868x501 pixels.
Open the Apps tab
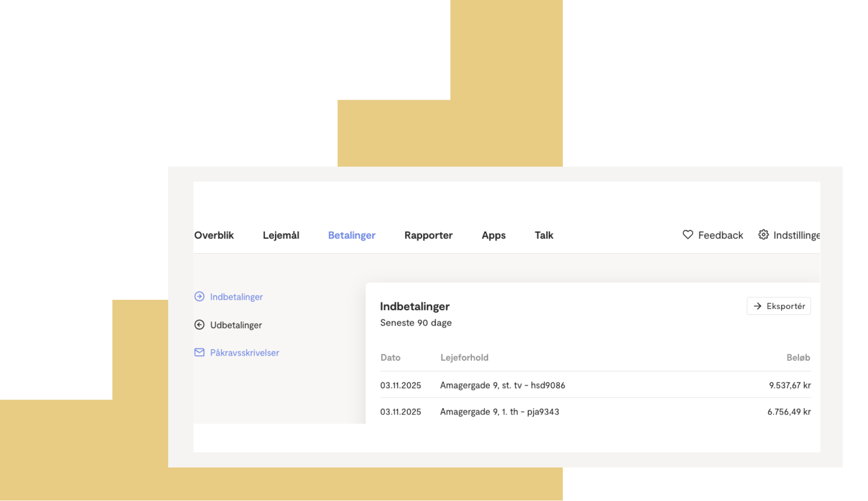(493, 235)
